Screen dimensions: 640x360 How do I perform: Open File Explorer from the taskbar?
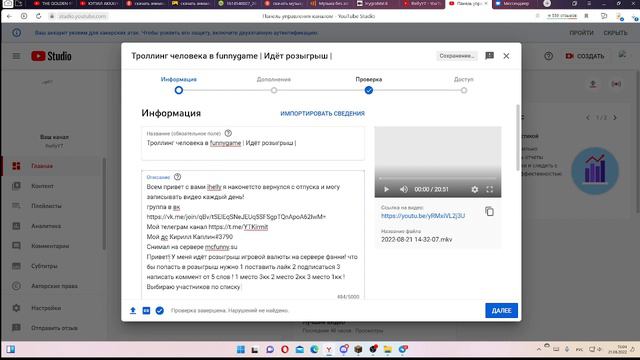pyautogui.click(x=387, y=349)
